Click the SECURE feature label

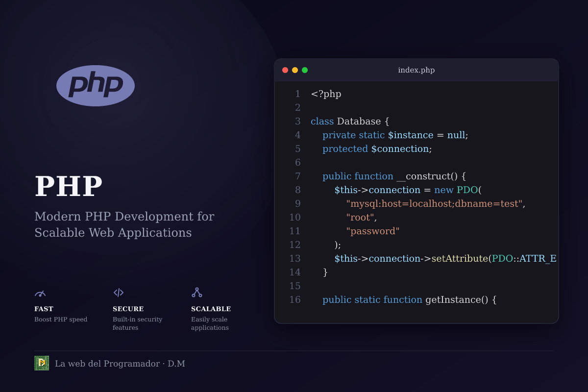click(x=128, y=309)
